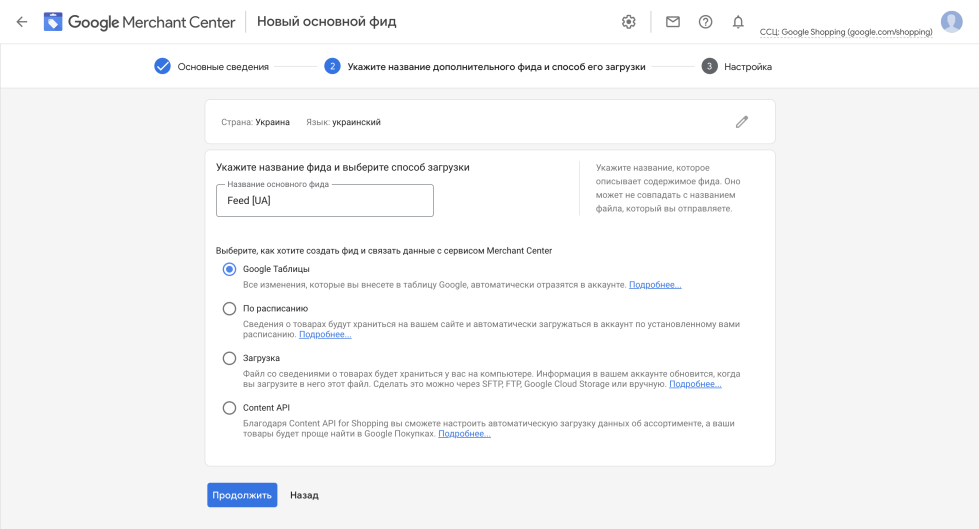This screenshot has height=529, width=979.
Task: Open the help question mark icon
Action: 706,22
